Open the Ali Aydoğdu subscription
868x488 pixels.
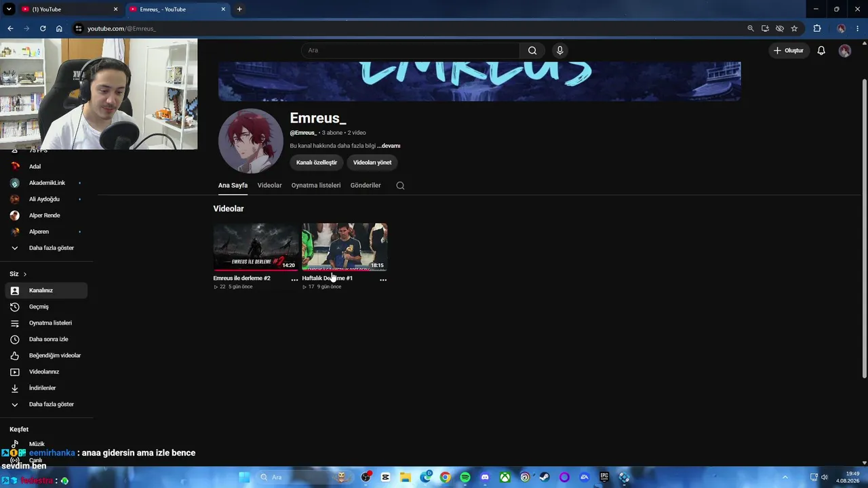click(x=46, y=199)
